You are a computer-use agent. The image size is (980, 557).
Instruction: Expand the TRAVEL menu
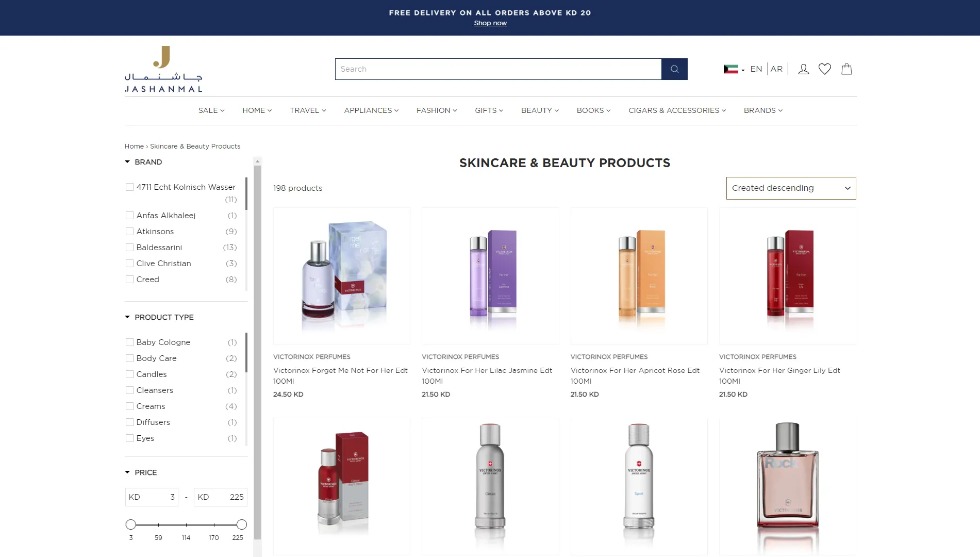coord(308,110)
